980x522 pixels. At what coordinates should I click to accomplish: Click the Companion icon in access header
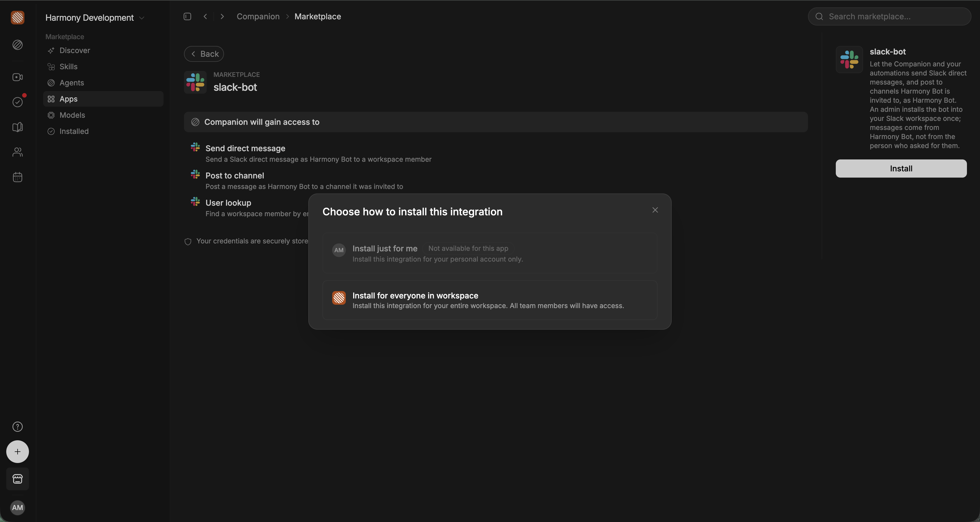pyautogui.click(x=195, y=122)
